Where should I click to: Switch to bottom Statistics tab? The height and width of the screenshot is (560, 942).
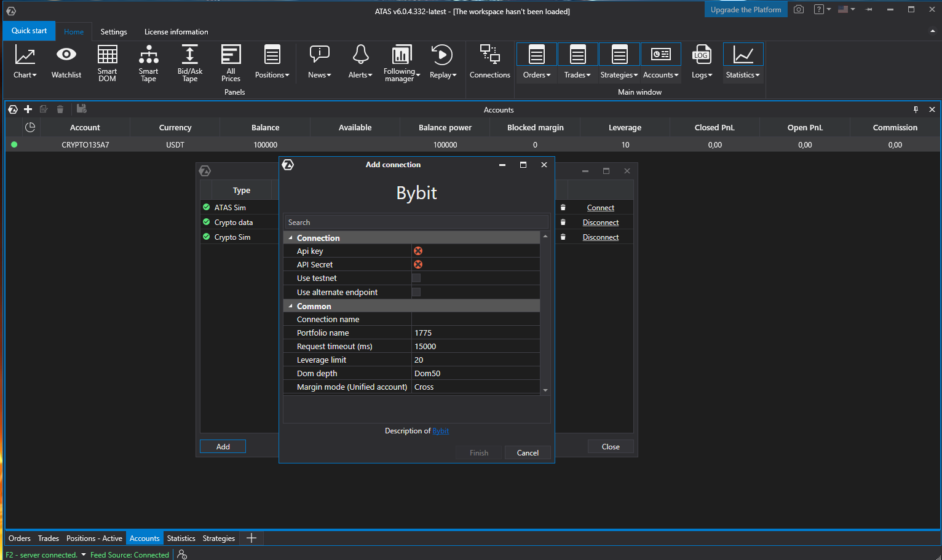tap(181, 538)
